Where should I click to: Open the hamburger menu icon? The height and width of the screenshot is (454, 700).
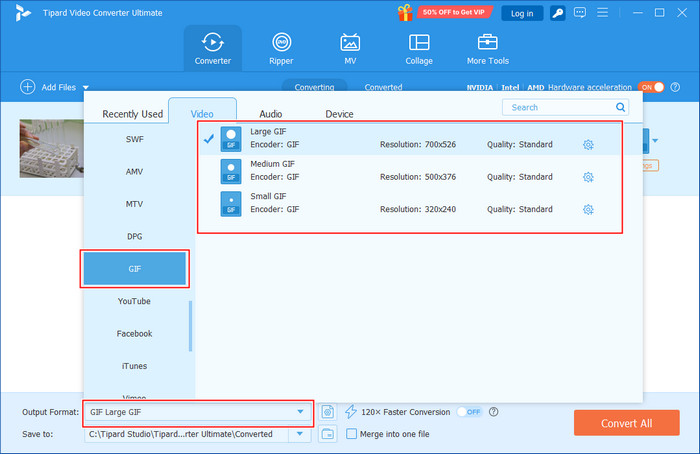[x=603, y=12]
